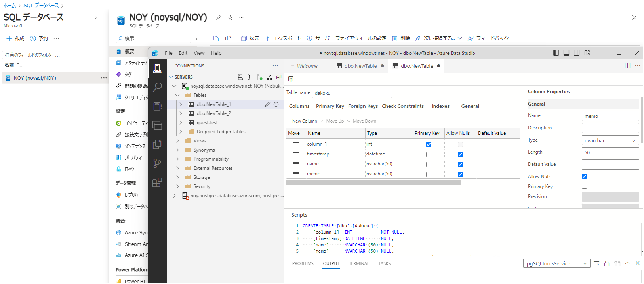
Task: Click 作成 in SQL databases panel
Action: pyautogui.click(x=15, y=38)
